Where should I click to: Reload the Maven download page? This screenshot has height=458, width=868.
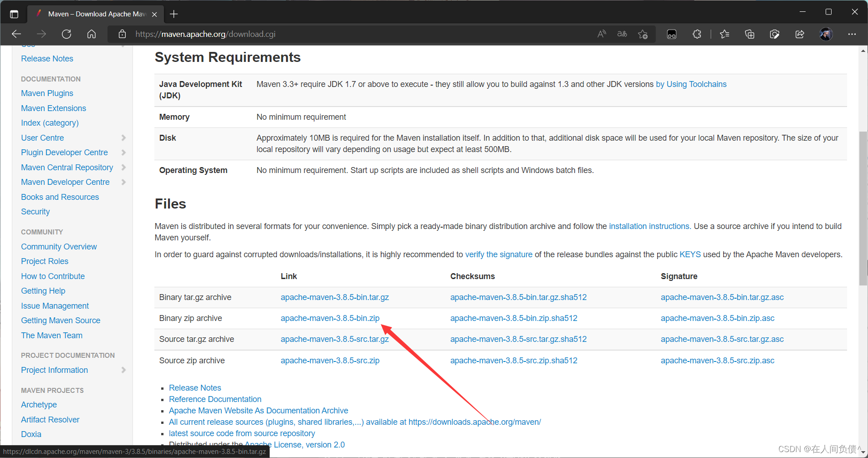click(x=66, y=34)
